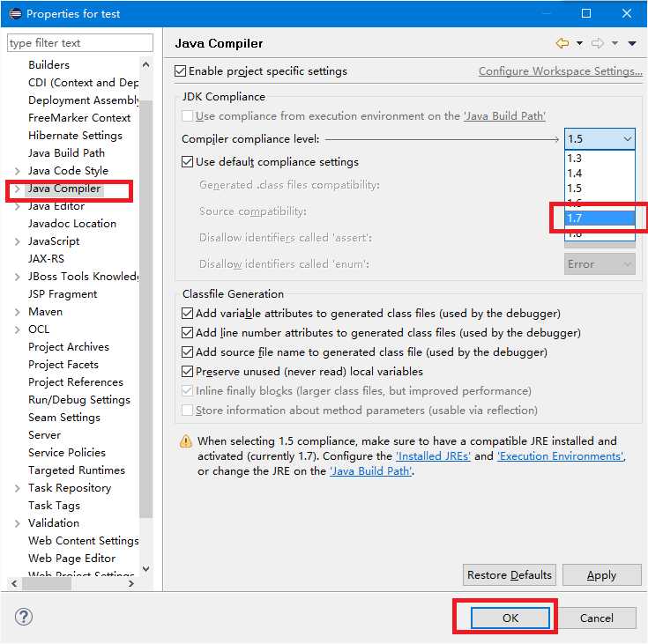Open the 'Execution Environments' link

coord(562,456)
